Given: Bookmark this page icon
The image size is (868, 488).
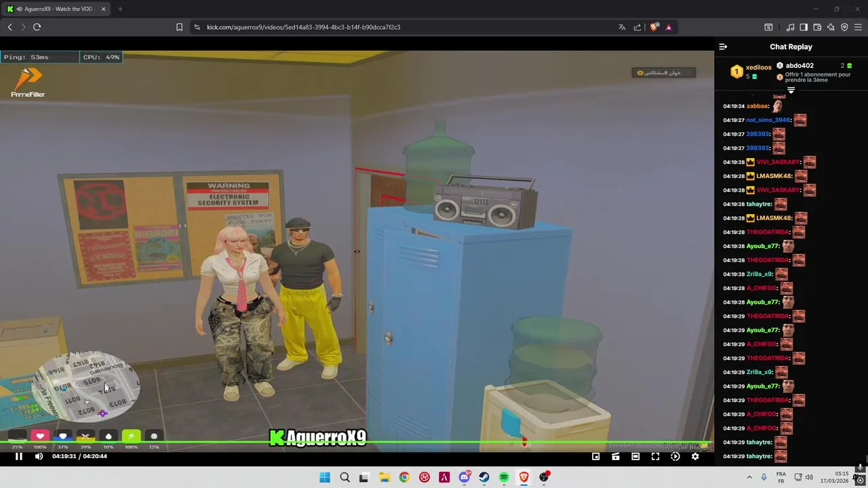Looking at the screenshot, I should click(x=179, y=27).
